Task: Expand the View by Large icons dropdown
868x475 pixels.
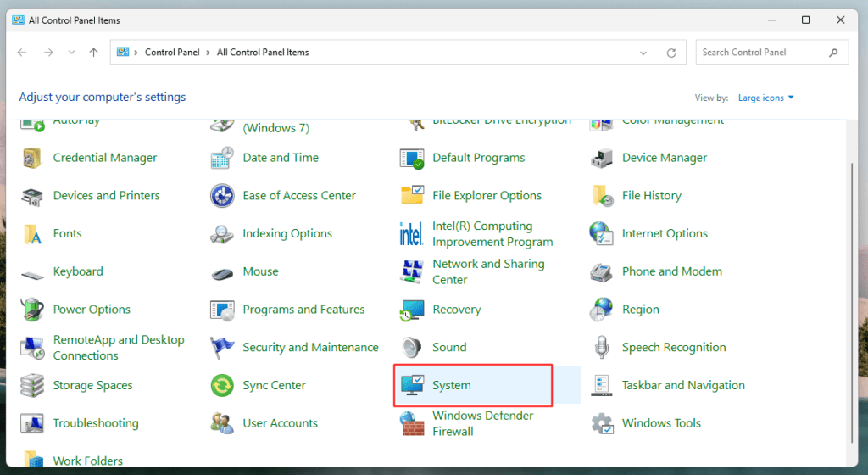Action: (x=766, y=98)
